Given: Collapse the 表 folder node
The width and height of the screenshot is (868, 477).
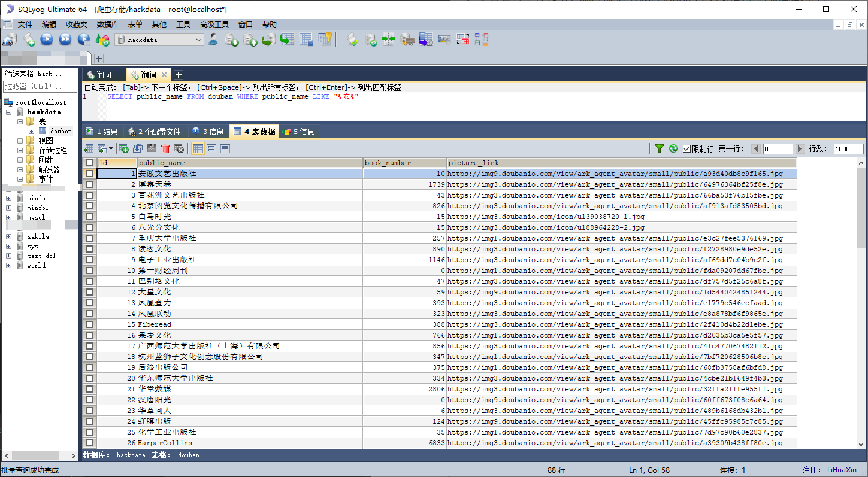Looking at the screenshot, I should click(20, 121).
